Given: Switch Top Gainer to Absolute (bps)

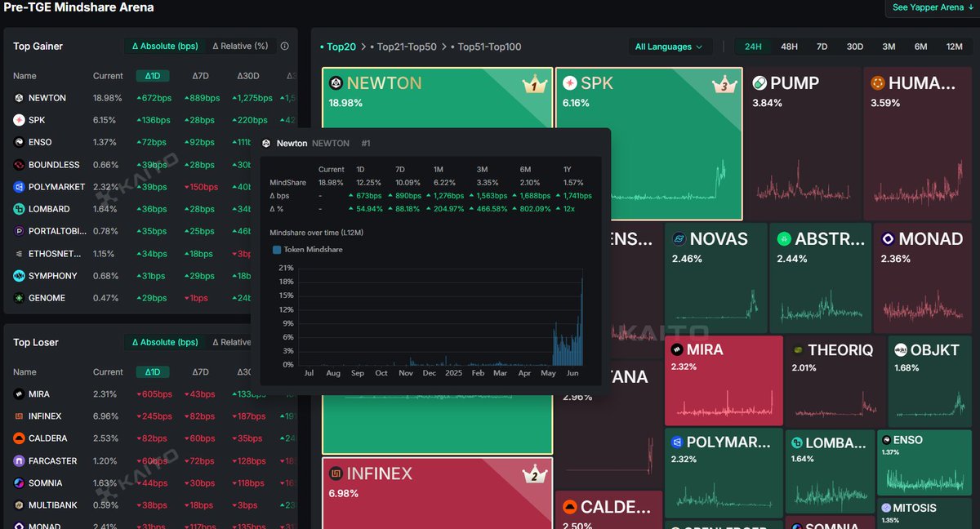Looking at the screenshot, I should 165,47.
